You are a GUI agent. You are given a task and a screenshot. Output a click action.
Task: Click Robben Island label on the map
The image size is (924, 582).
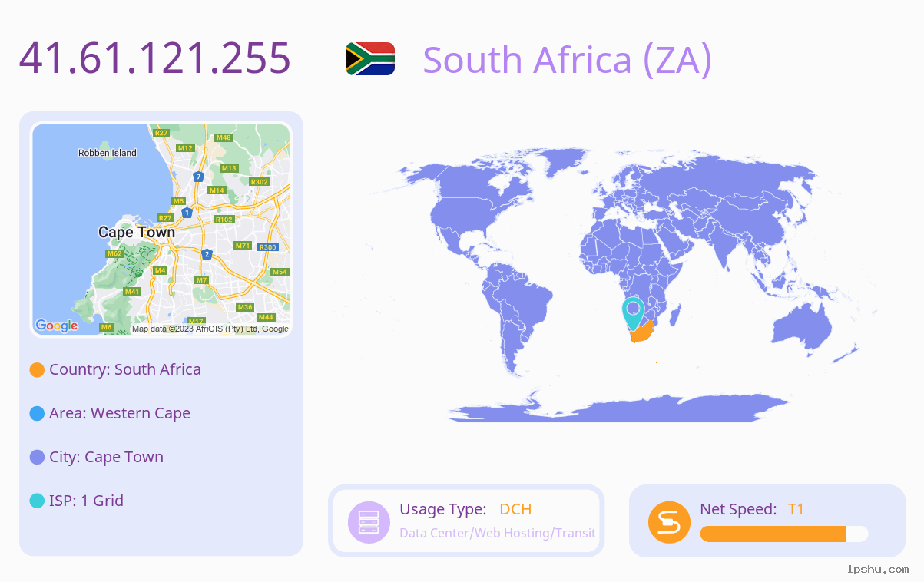[x=108, y=153]
